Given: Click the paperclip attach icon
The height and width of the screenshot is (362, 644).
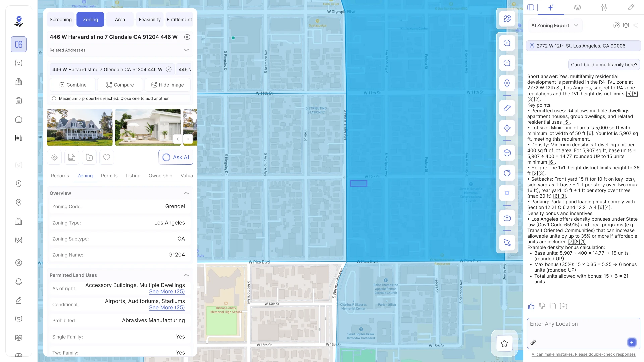Looking at the screenshot, I should tap(533, 342).
